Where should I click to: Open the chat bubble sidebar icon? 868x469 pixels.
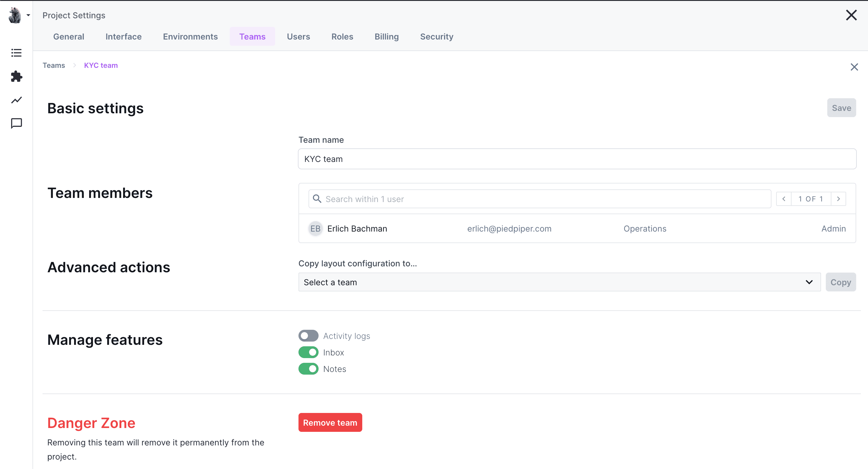pos(16,124)
